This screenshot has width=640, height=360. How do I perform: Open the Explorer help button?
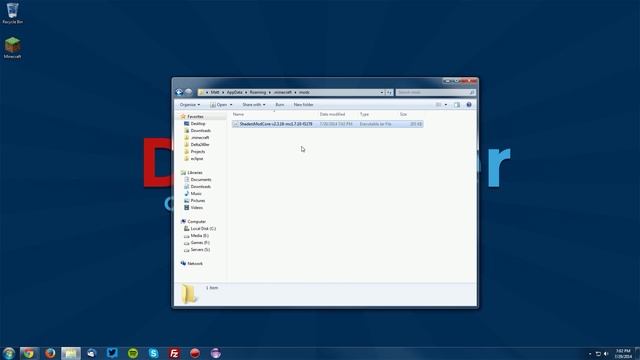(x=469, y=105)
